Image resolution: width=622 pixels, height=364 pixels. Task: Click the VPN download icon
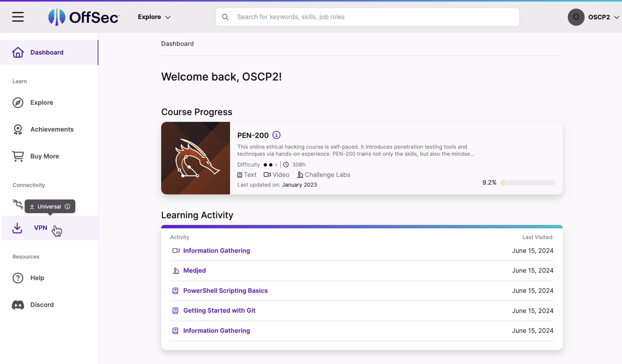(x=18, y=228)
